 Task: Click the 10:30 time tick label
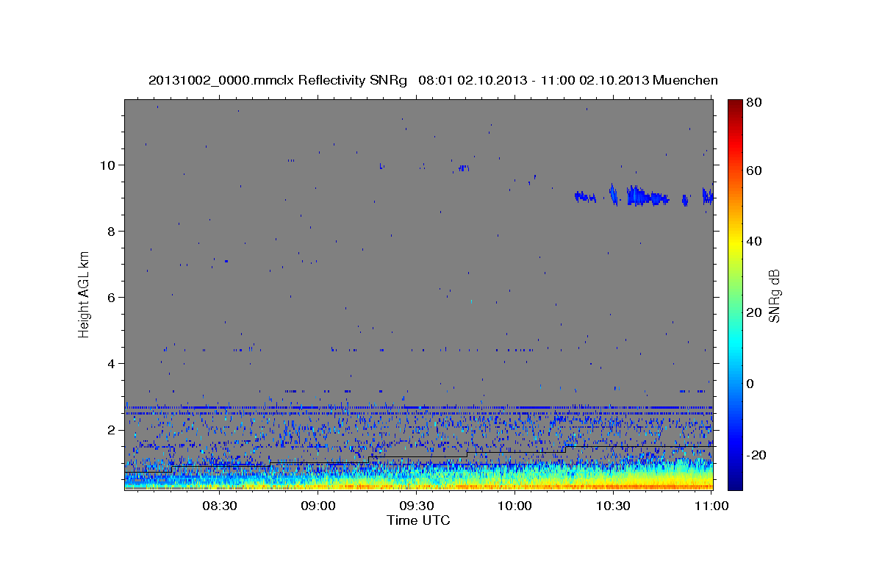pos(613,506)
